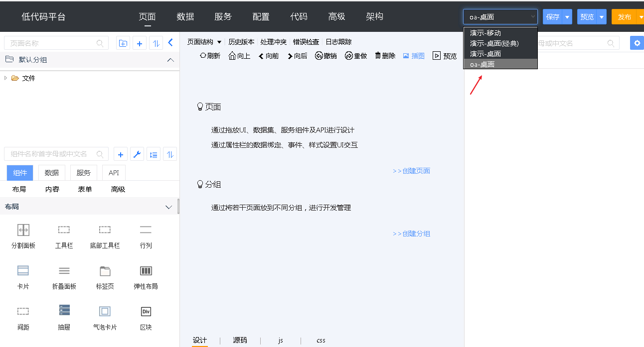Click the 撤销 undo toolbar button
644x347 pixels.
click(326, 56)
